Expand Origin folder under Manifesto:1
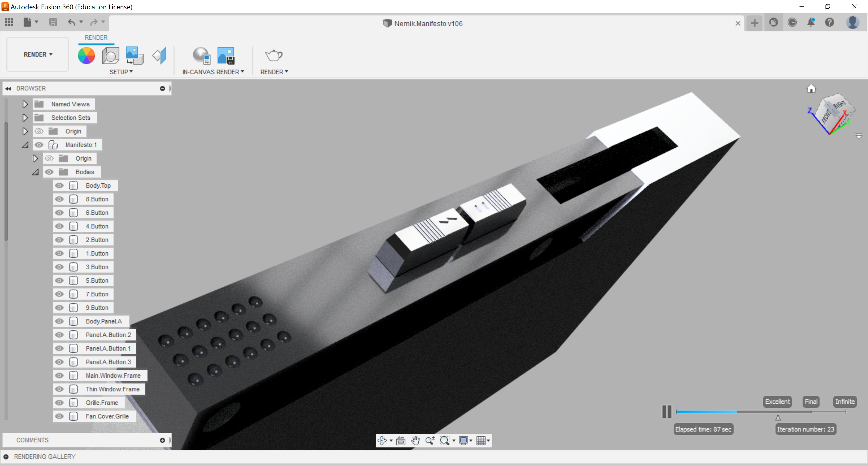868x466 pixels. tap(35, 159)
